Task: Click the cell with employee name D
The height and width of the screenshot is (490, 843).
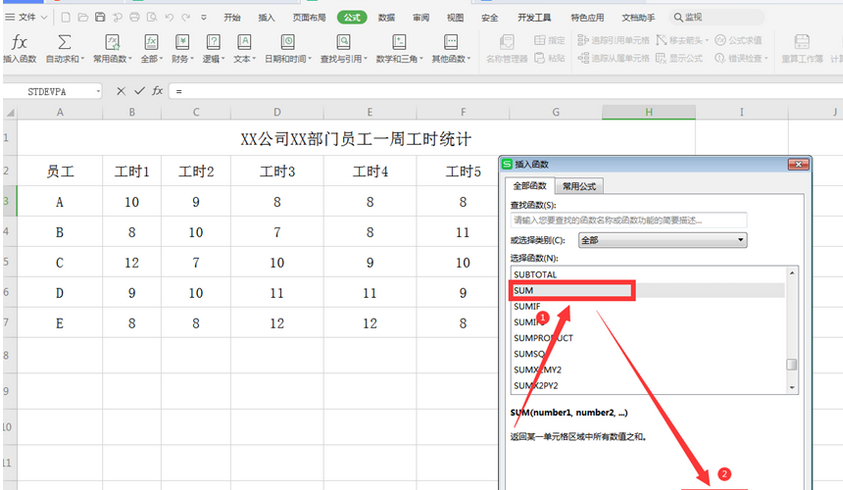Action: coord(60,293)
